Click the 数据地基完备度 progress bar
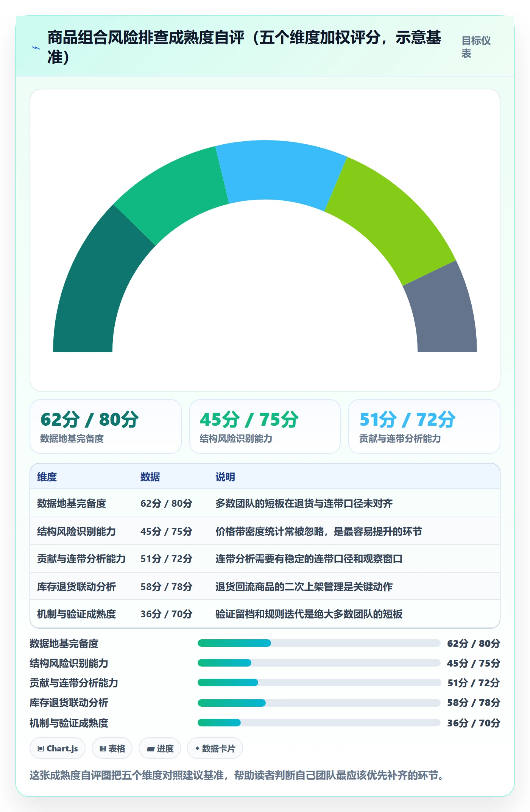Viewport: 530px width, 812px height. 319,643
